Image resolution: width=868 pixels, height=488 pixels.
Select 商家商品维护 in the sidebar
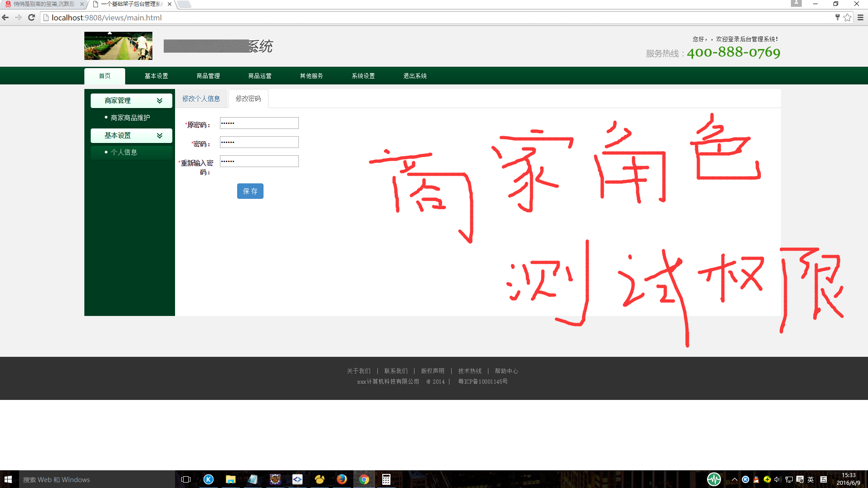[x=131, y=118]
